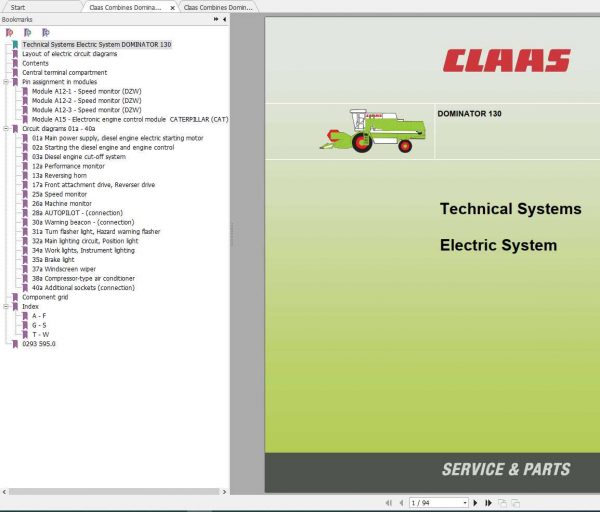Open 13a Reversing horn bookmark
The height and width of the screenshot is (512, 600).
[59, 176]
